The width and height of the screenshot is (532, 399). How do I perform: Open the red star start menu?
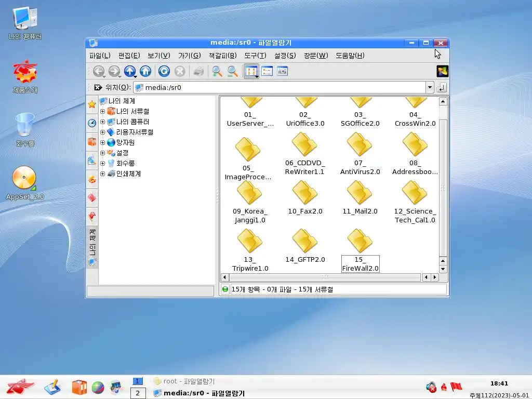pyautogui.click(x=20, y=387)
